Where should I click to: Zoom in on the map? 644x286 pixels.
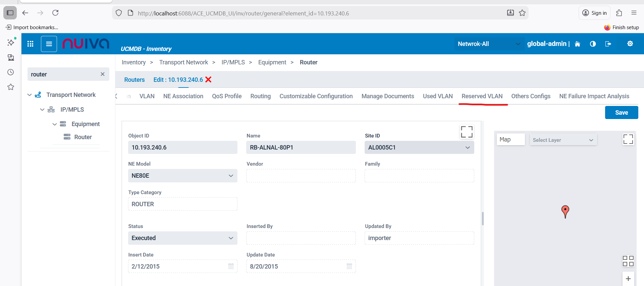(628, 279)
